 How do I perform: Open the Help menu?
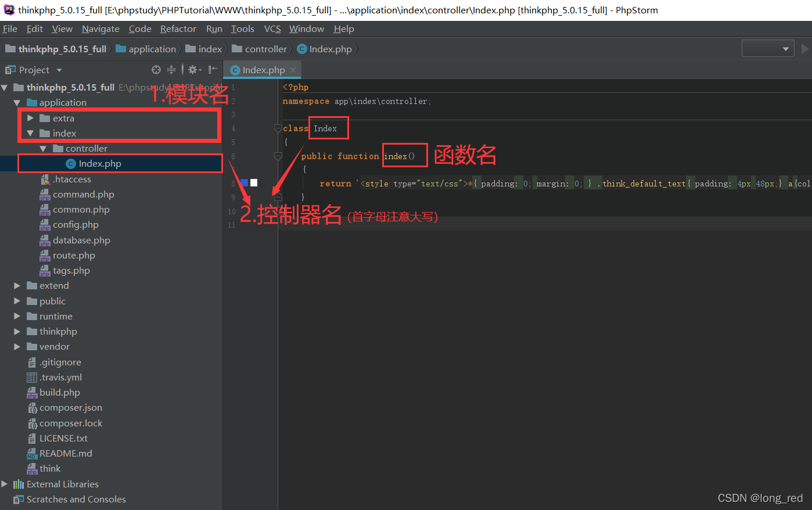click(344, 29)
